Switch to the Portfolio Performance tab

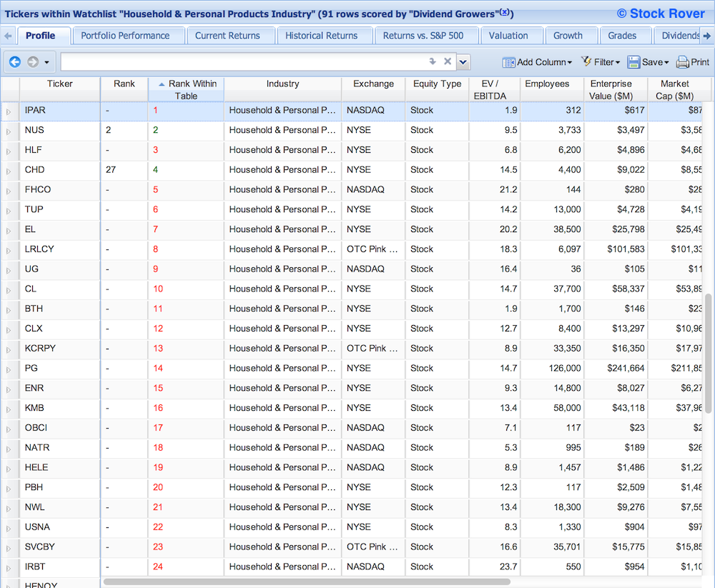tap(129, 36)
